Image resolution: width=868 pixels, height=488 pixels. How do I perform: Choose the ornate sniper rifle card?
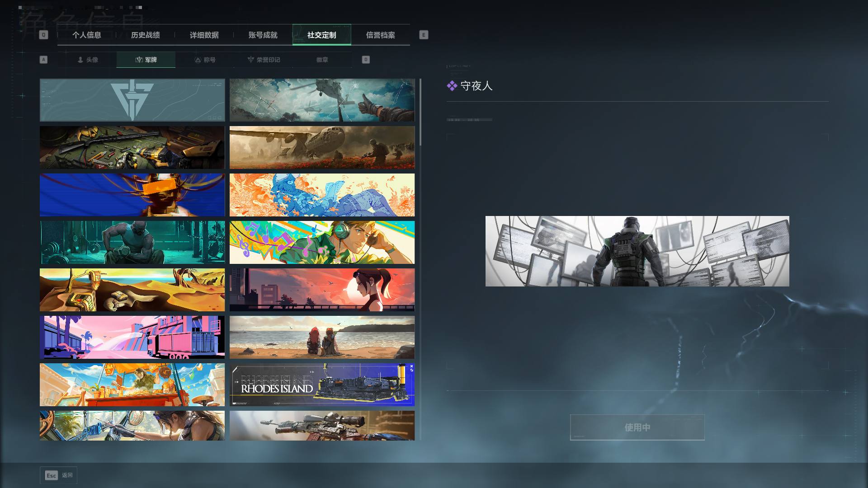coord(322,425)
